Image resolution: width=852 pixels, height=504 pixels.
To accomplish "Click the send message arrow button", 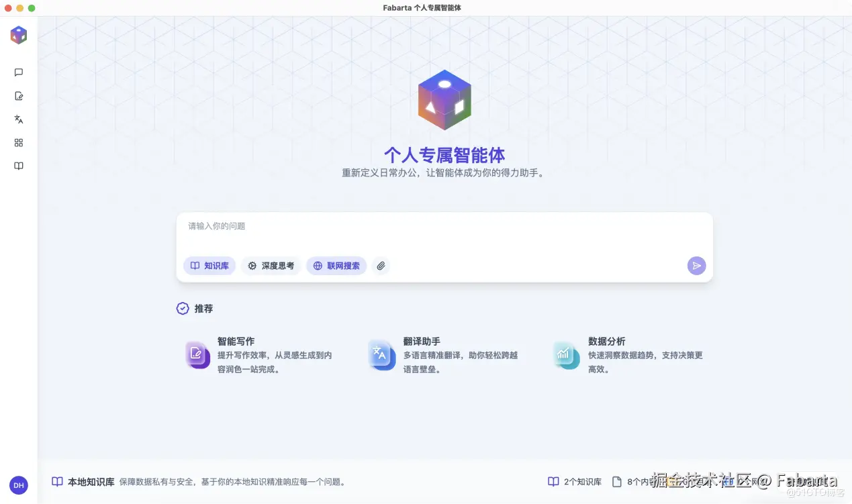I will (696, 265).
